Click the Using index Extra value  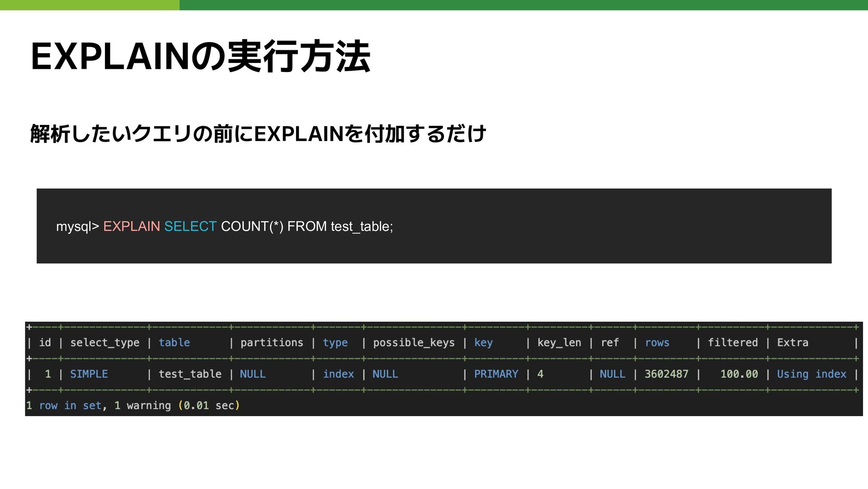tap(811, 374)
